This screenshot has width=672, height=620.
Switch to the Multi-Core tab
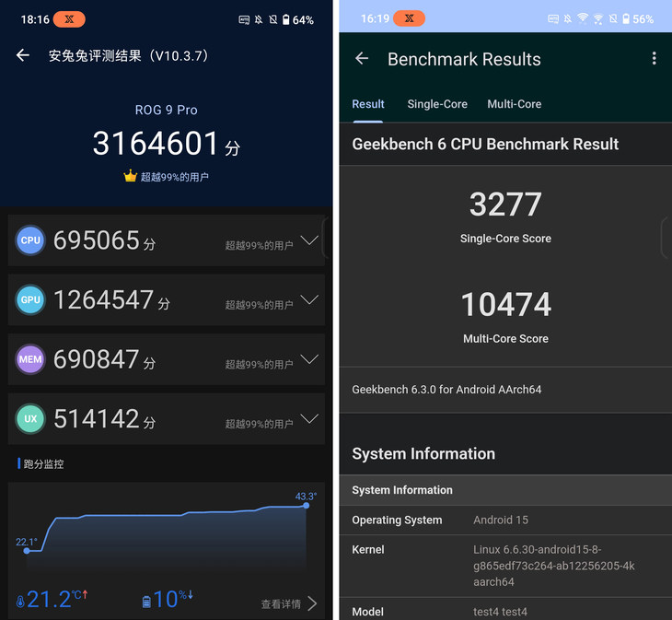(x=514, y=104)
